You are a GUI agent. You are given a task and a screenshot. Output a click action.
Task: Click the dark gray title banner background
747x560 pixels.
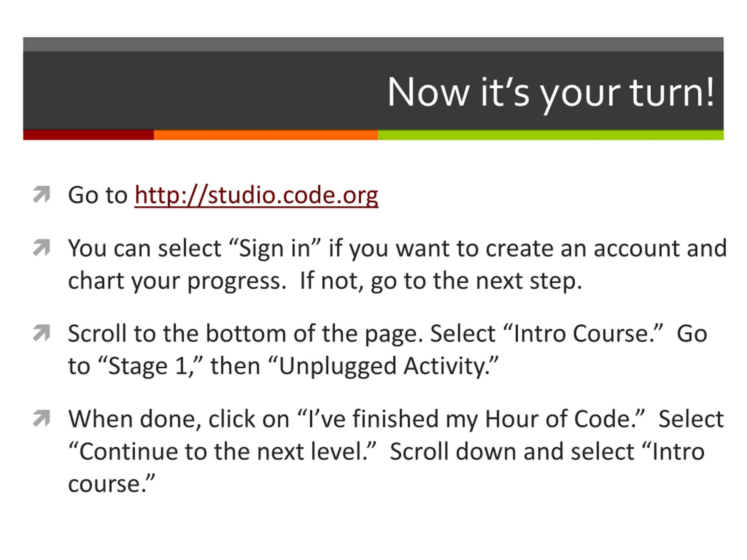pyautogui.click(x=203, y=90)
